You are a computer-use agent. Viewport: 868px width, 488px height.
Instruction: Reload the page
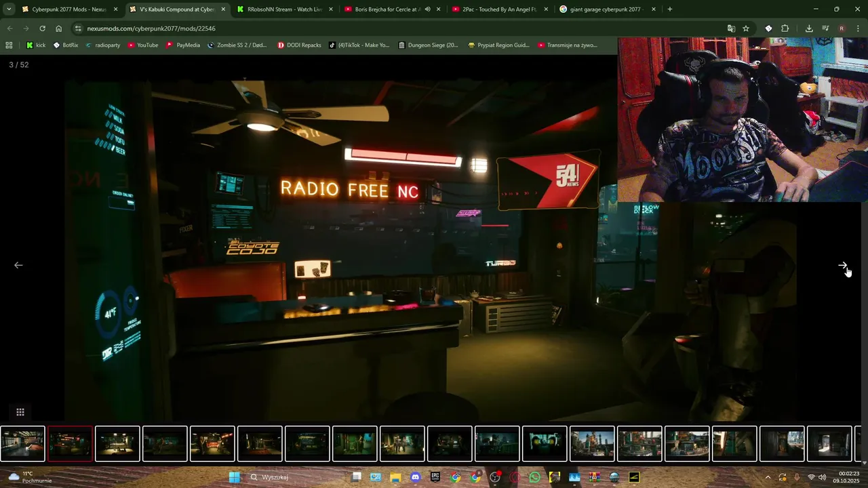pos(42,28)
